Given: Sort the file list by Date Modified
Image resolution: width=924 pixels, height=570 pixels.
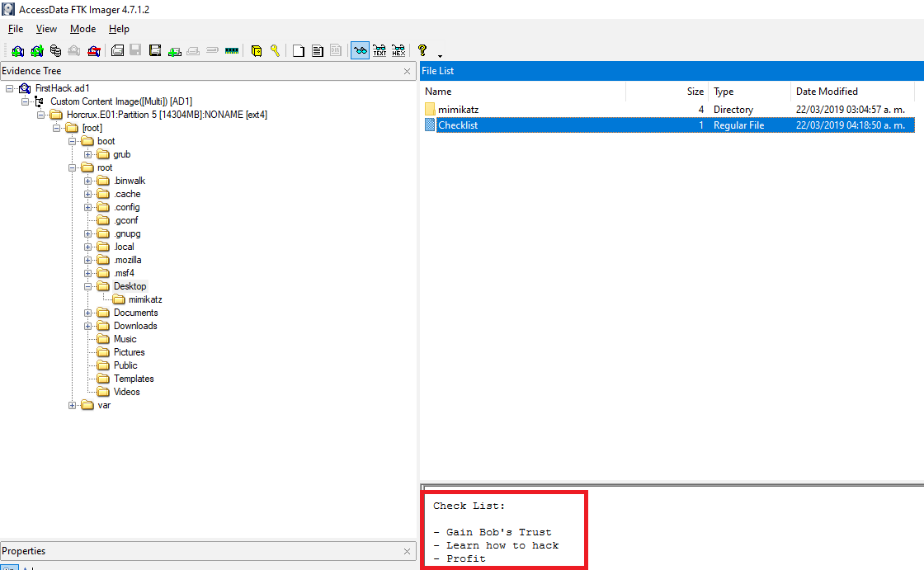Looking at the screenshot, I should pos(827,92).
